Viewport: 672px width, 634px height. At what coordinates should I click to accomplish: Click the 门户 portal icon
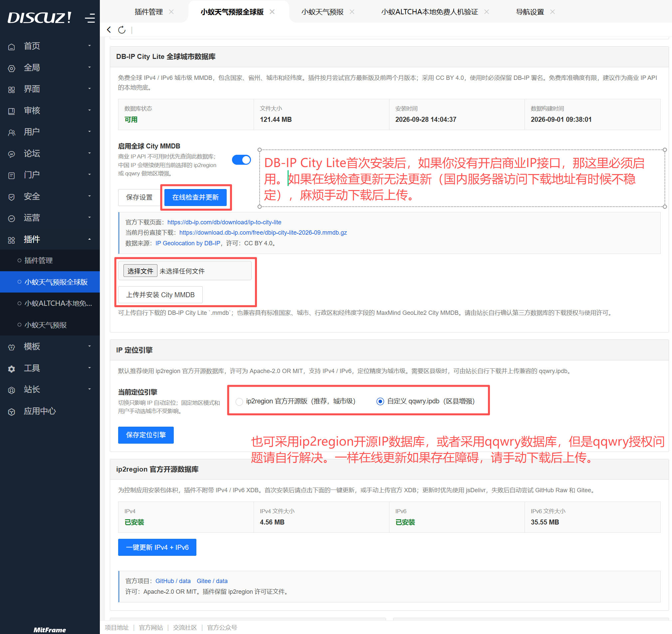(12, 175)
